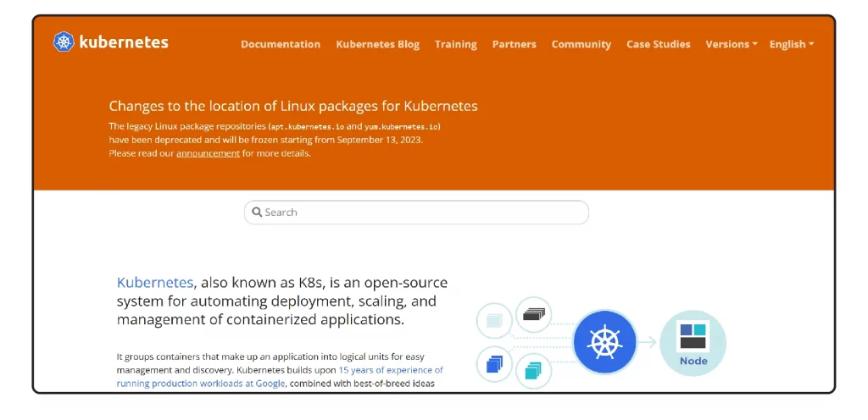
Task: Open Case Studies from the navbar
Action: click(x=658, y=44)
